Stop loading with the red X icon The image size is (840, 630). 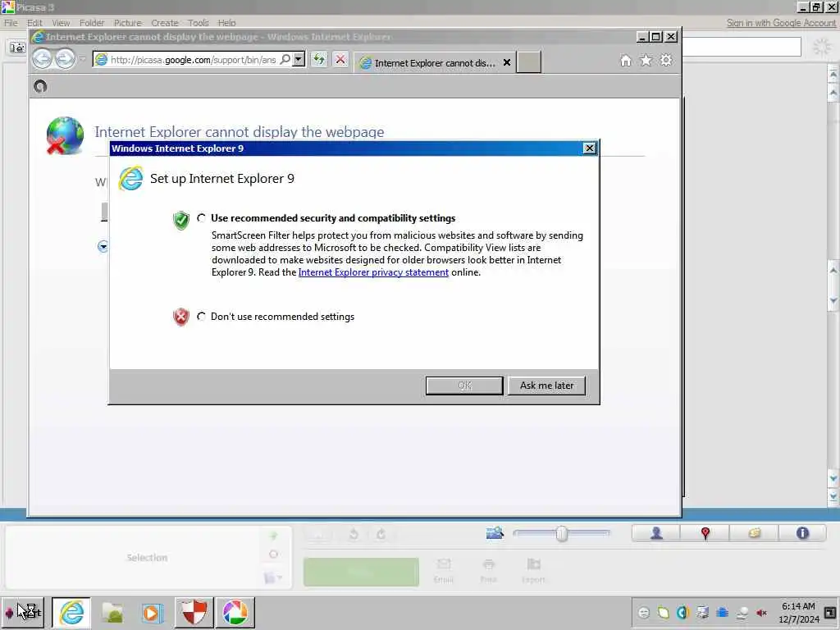click(x=340, y=59)
